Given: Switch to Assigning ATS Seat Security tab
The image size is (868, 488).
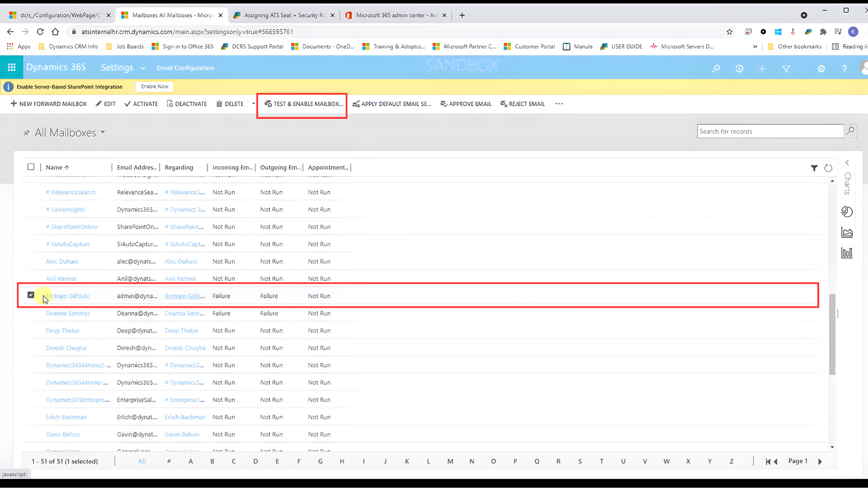Looking at the screenshot, I should coord(284,15).
